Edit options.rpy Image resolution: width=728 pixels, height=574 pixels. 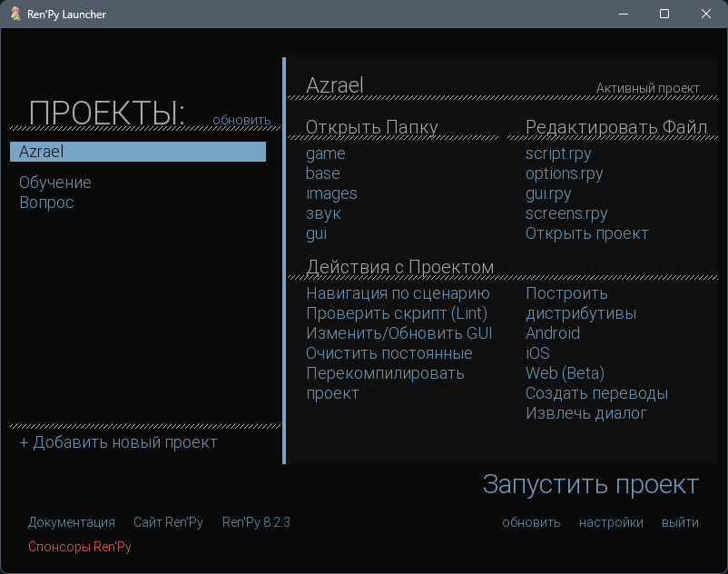click(x=561, y=173)
